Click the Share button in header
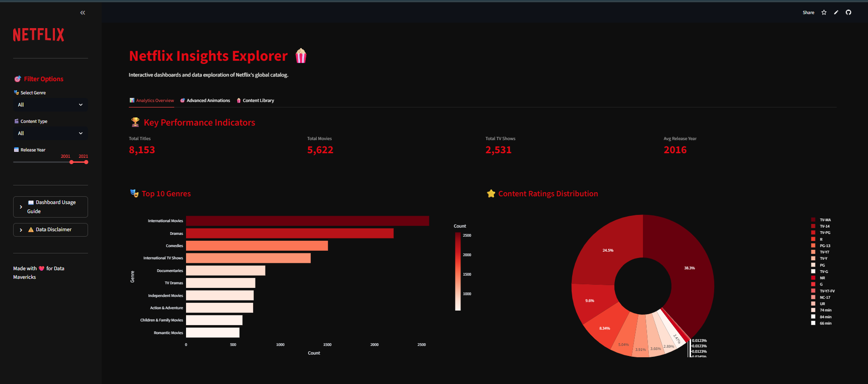 click(x=808, y=13)
